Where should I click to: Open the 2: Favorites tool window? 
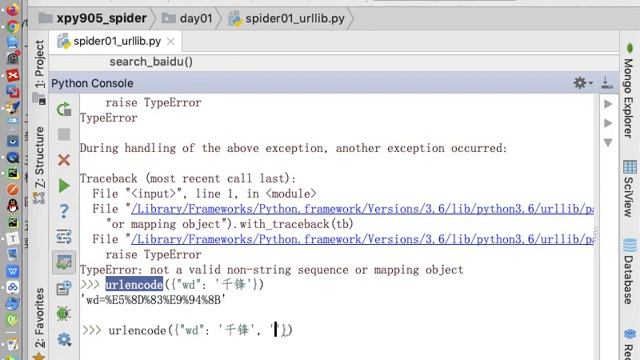39,318
